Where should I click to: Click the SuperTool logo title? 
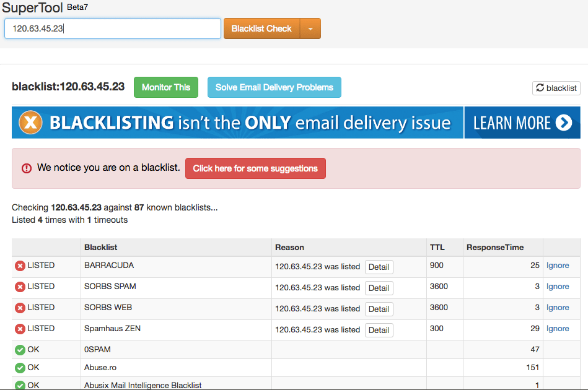point(32,7)
